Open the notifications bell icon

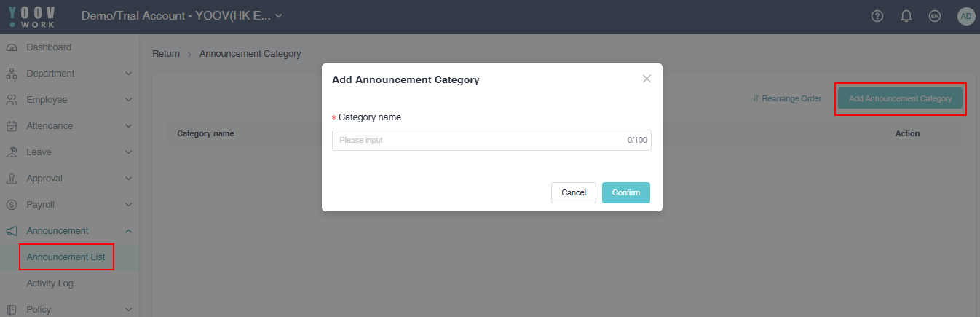click(906, 16)
